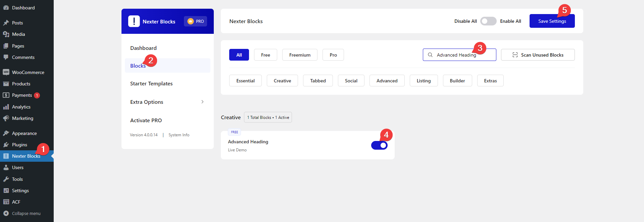This screenshot has width=644, height=222.
Task: Open the Analytics sidebar item
Action: (x=21, y=107)
